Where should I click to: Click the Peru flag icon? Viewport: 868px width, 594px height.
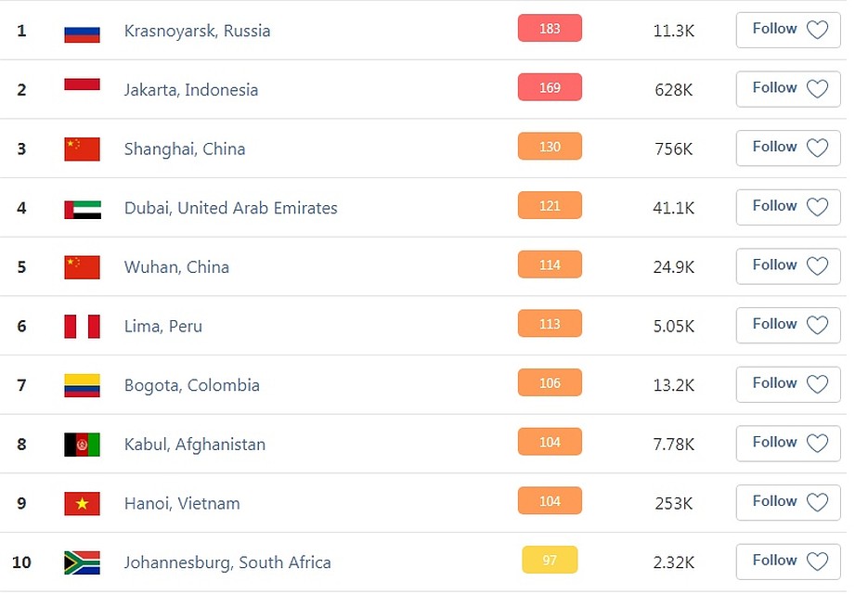pyautogui.click(x=82, y=326)
